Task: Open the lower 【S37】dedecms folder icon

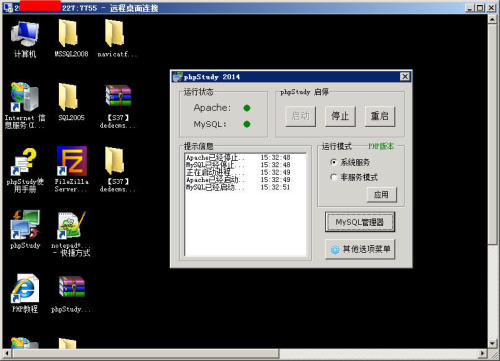Action: [115, 161]
